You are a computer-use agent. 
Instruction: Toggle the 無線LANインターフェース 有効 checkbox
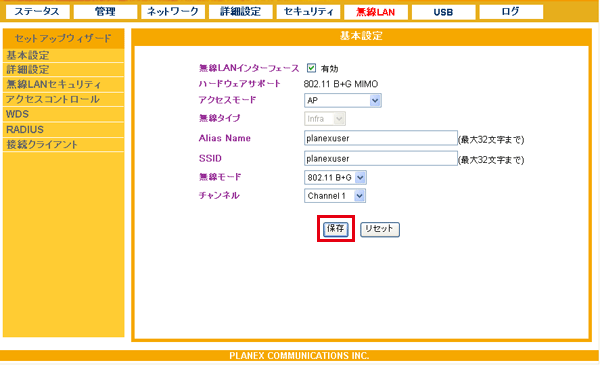311,68
